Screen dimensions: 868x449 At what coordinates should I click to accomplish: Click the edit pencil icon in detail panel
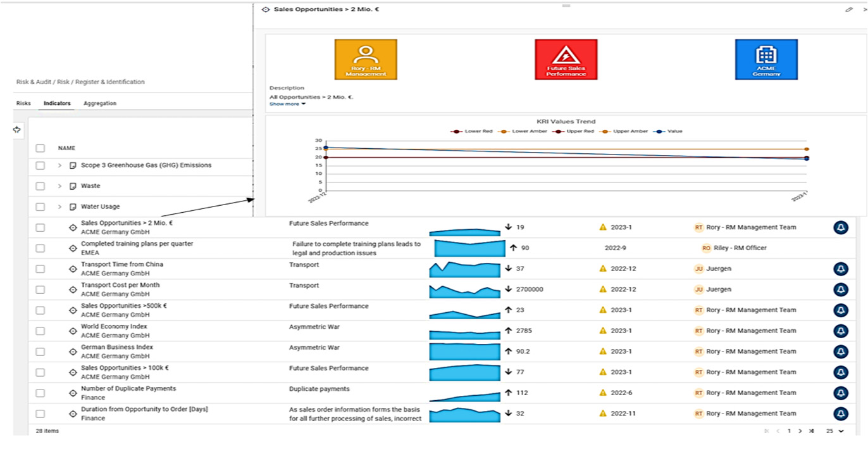pyautogui.click(x=849, y=9)
